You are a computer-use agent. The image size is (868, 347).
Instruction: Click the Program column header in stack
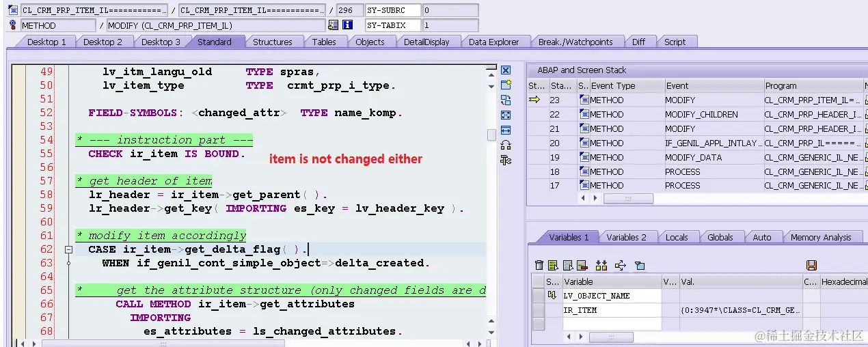point(813,85)
